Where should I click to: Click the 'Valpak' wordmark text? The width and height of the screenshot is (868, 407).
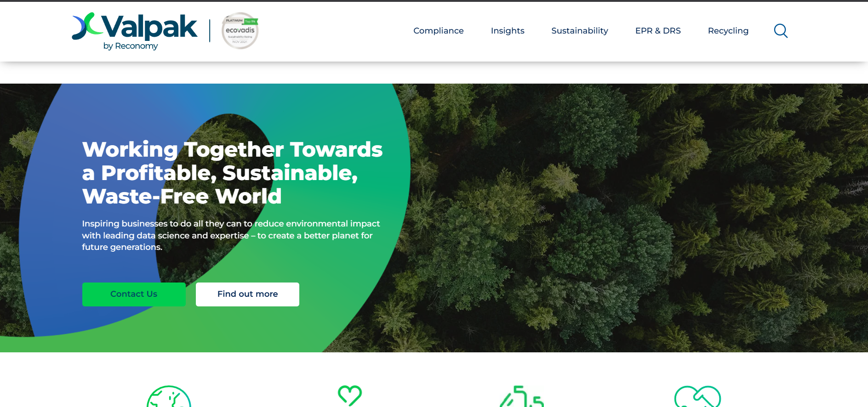[x=149, y=27]
